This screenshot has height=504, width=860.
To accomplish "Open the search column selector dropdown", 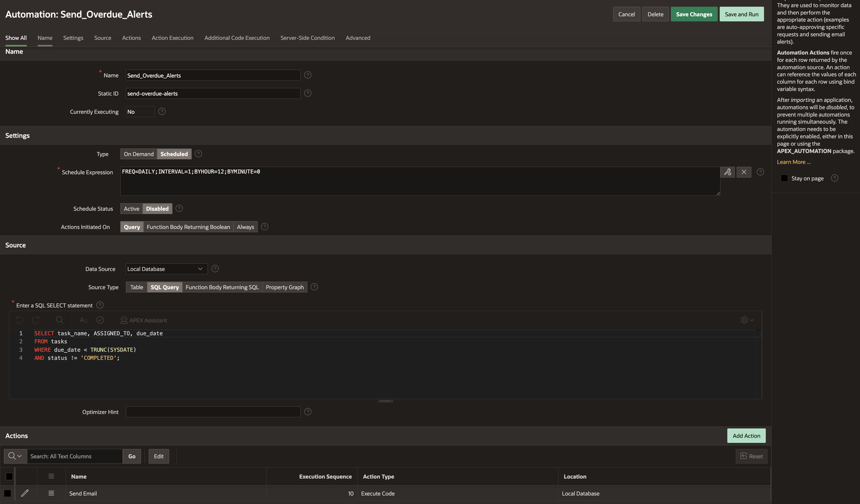I will tap(15, 456).
